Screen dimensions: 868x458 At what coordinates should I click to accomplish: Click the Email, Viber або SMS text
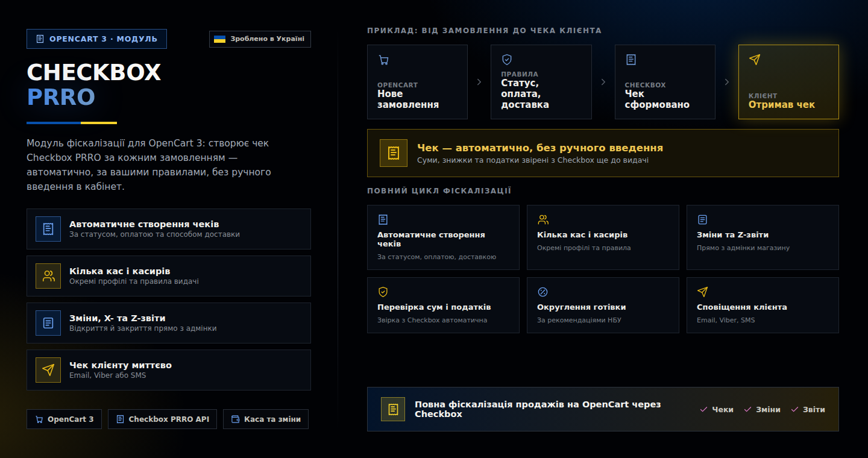pos(108,375)
